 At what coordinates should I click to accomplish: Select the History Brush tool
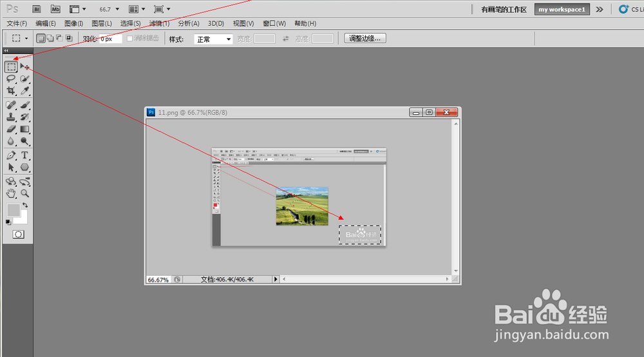click(24, 117)
